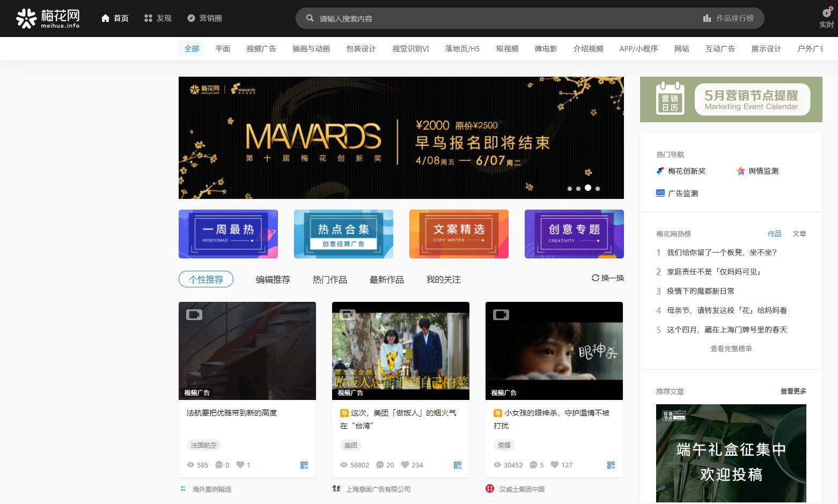This screenshot has width=838, height=504.
Task: Switch hot list to 文章 tab
Action: 799,234
